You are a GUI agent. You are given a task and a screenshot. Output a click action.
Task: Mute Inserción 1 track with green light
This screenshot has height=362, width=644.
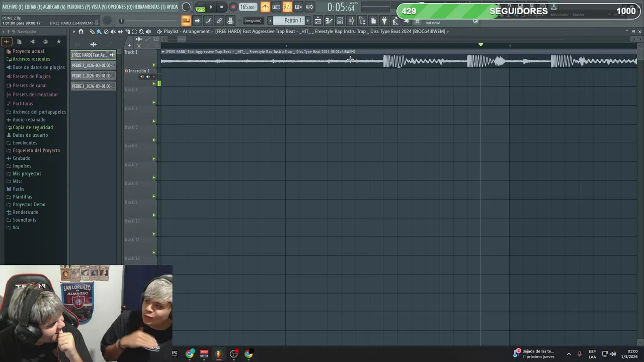tap(153, 83)
